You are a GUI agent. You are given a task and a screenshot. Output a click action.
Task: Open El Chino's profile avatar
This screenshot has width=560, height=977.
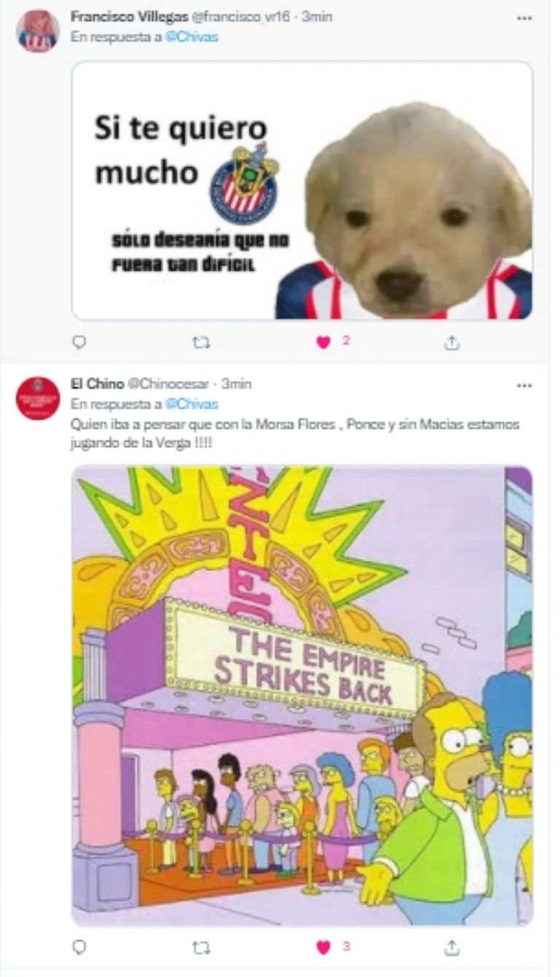[x=38, y=398]
